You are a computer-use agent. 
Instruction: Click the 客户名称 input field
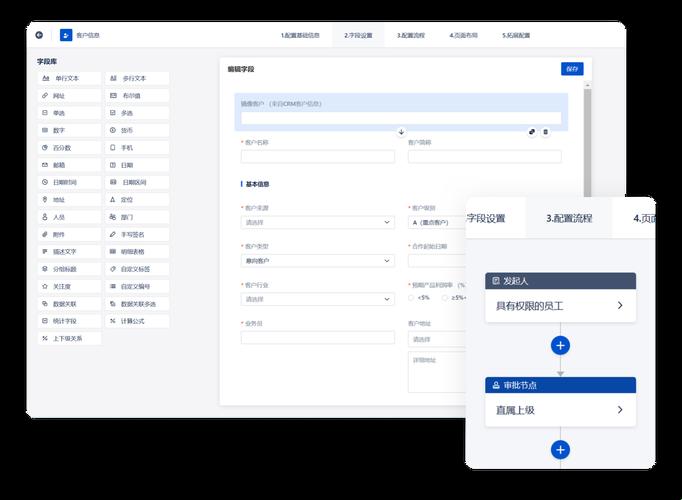317,157
